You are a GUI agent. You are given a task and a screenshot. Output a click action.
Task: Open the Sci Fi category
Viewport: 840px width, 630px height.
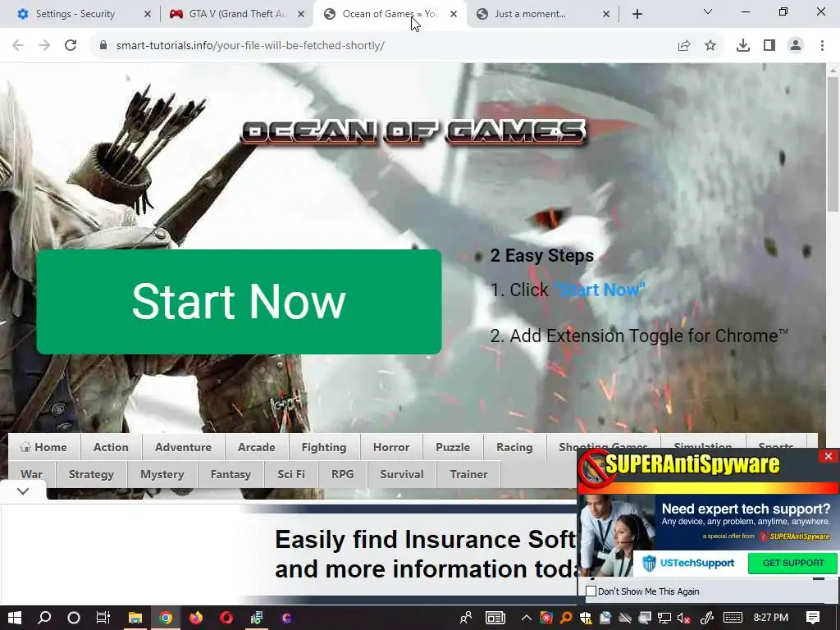click(x=291, y=475)
